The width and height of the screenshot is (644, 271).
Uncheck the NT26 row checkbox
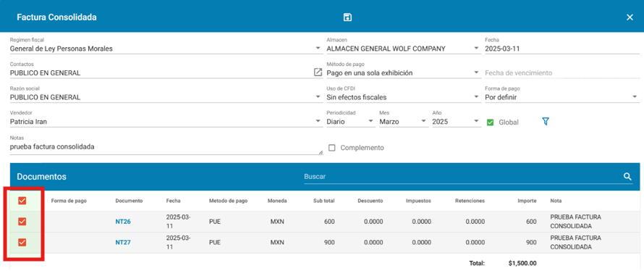[22, 222]
